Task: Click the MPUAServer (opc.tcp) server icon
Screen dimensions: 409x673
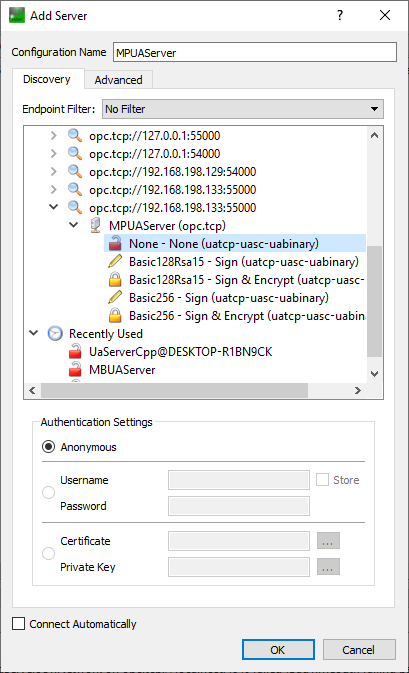Action: tap(95, 225)
